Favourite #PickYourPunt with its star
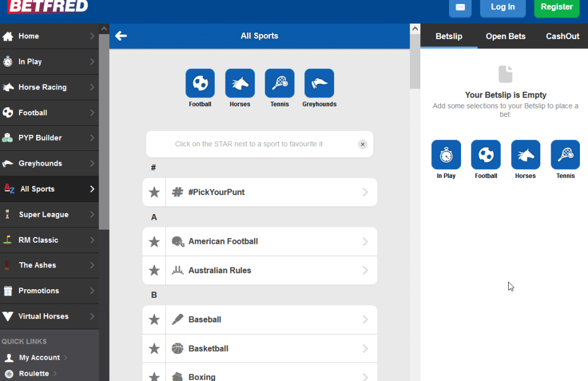The width and height of the screenshot is (588, 381). point(154,192)
